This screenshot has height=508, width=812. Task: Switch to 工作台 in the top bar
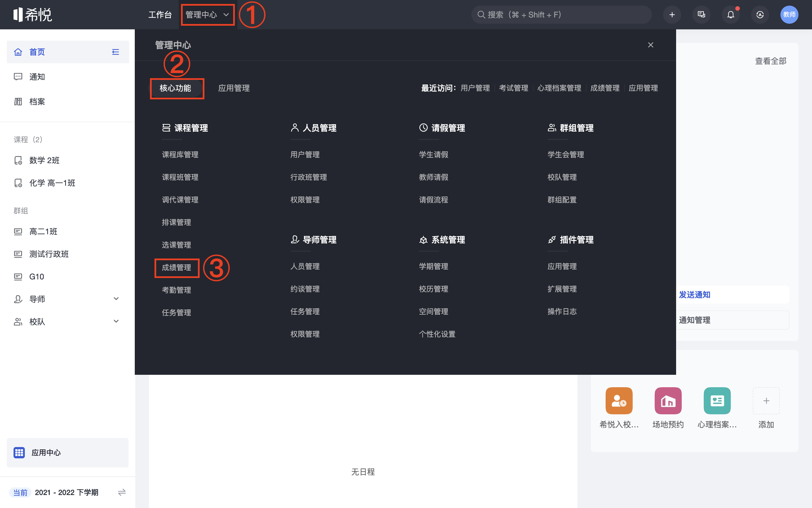[160, 15]
